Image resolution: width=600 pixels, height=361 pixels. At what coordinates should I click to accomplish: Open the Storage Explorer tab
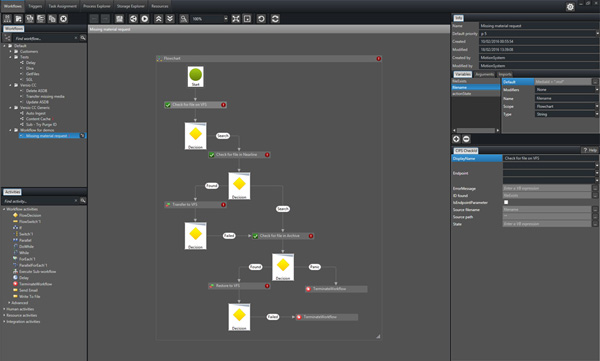pos(131,6)
